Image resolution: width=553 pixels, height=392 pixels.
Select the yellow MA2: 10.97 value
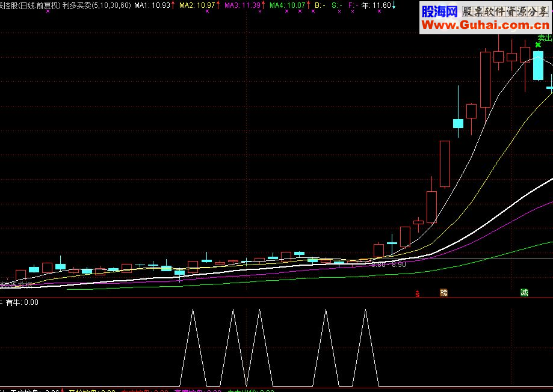(x=197, y=5)
